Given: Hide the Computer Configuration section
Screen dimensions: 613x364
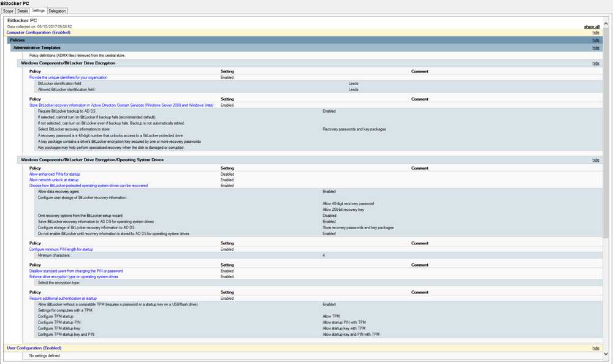Looking at the screenshot, I should click(595, 32).
